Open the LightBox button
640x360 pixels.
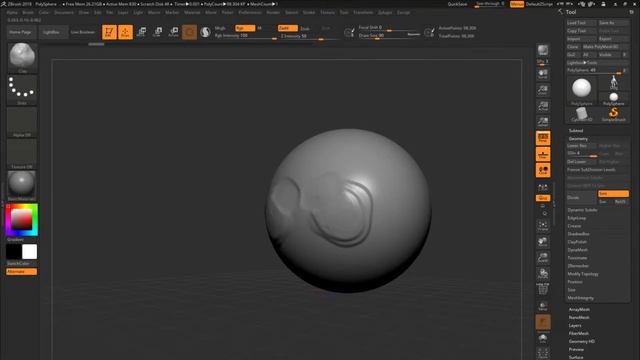(x=52, y=32)
